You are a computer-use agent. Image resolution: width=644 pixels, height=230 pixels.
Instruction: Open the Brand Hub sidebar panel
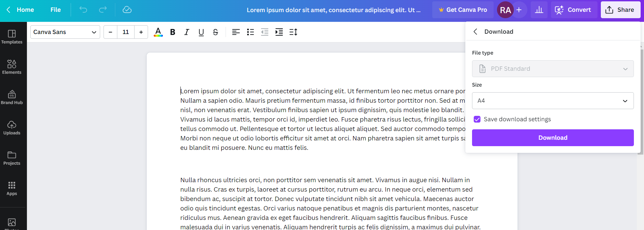(12, 98)
